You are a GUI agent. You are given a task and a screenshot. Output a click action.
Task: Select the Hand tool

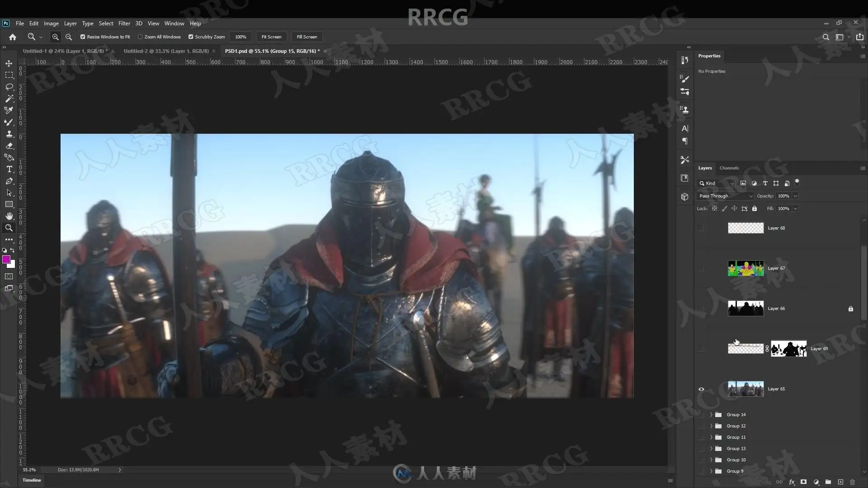(x=9, y=216)
